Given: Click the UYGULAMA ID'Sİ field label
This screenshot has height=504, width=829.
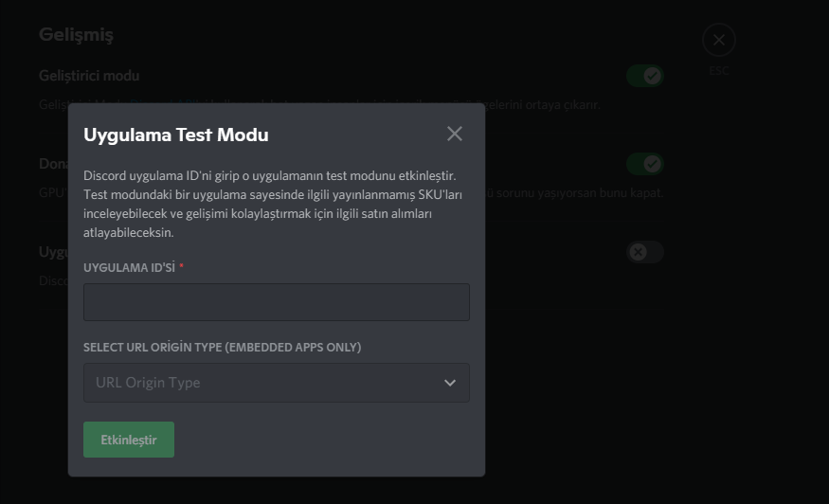Looking at the screenshot, I should tap(129, 267).
